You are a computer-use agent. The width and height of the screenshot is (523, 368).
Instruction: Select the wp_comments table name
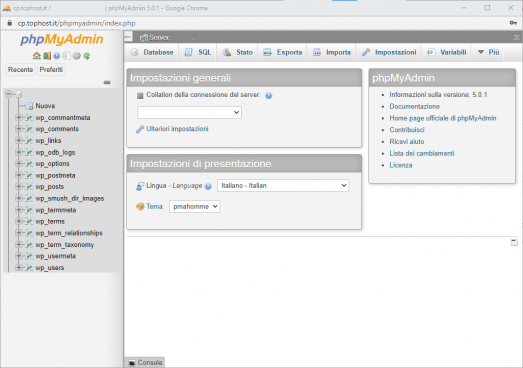tap(57, 129)
